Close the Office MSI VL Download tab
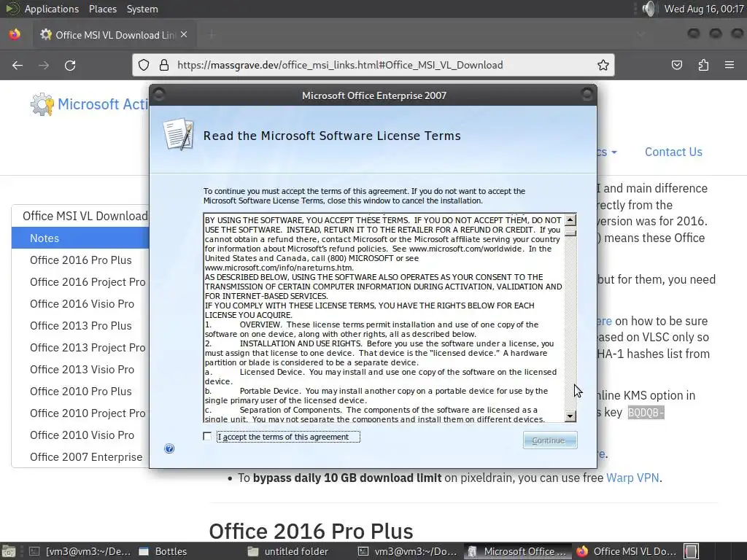Viewport: 747px width, 560px height. pos(184,35)
